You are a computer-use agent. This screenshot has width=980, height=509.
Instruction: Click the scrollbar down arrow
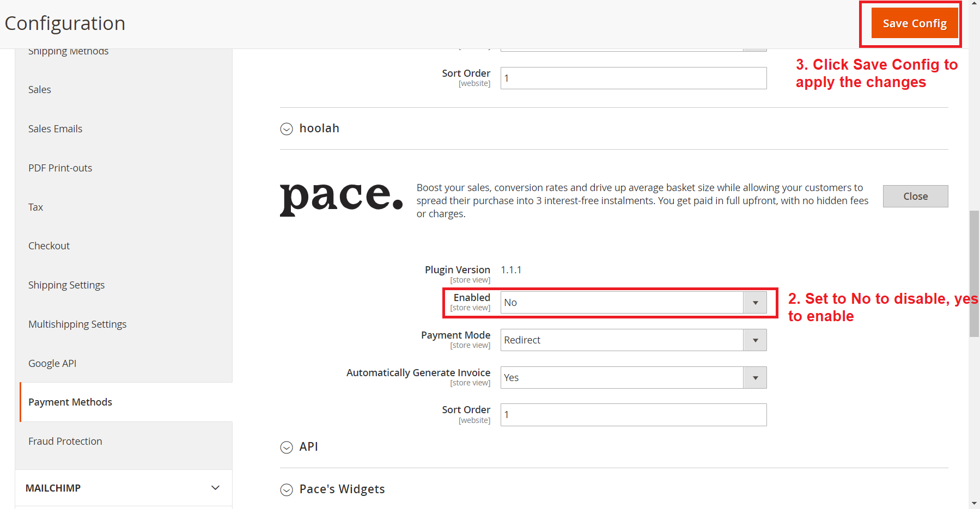(x=974, y=504)
